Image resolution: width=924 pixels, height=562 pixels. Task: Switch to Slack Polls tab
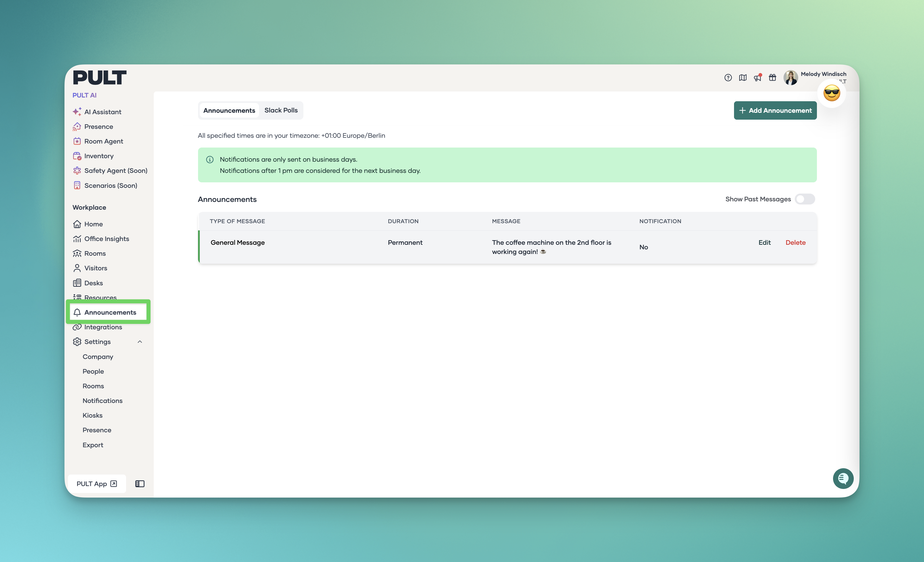tap(281, 110)
